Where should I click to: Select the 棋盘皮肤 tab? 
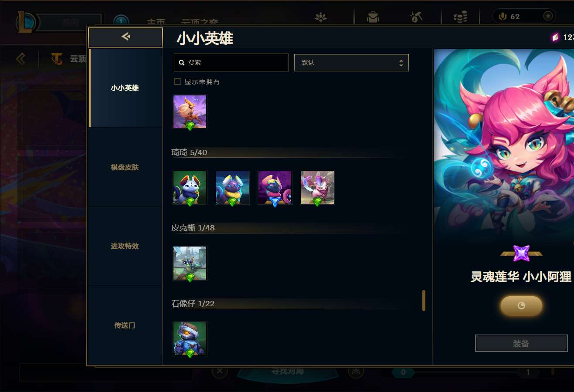125,167
